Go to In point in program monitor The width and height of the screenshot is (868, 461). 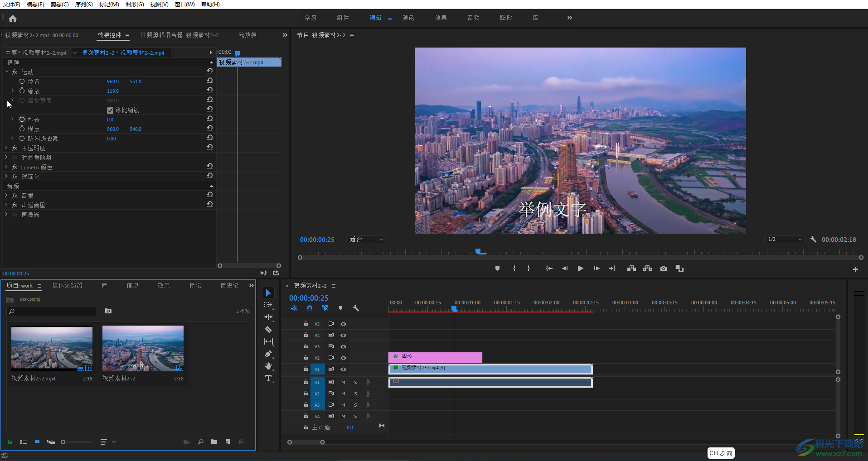(x=549, y=269)
